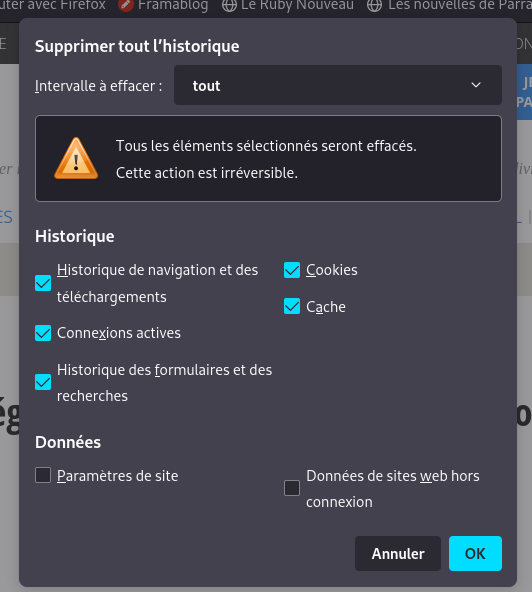Confirm deletion with the OK button
This screenshot has width=532, height=592.
point(475,553)
